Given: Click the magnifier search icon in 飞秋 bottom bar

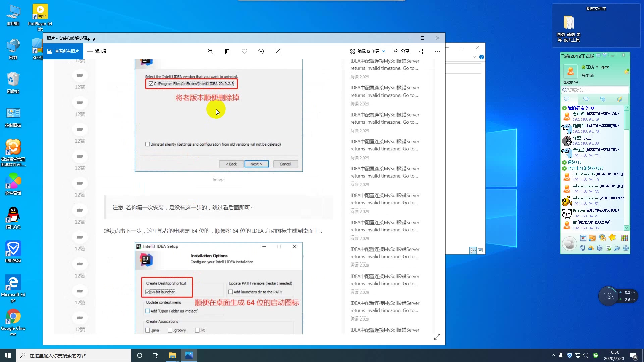Looking at the screenshot, I should pyautogui.click(x=617, y=248).
